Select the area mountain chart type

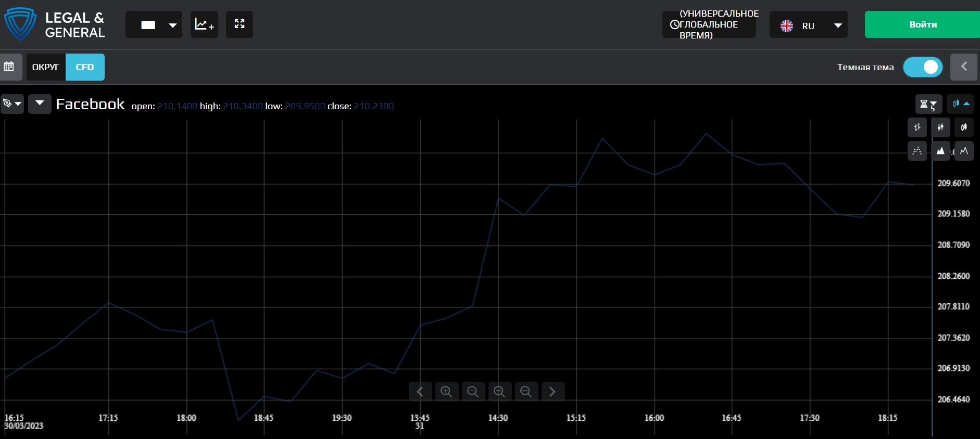[x=940, y=151]
